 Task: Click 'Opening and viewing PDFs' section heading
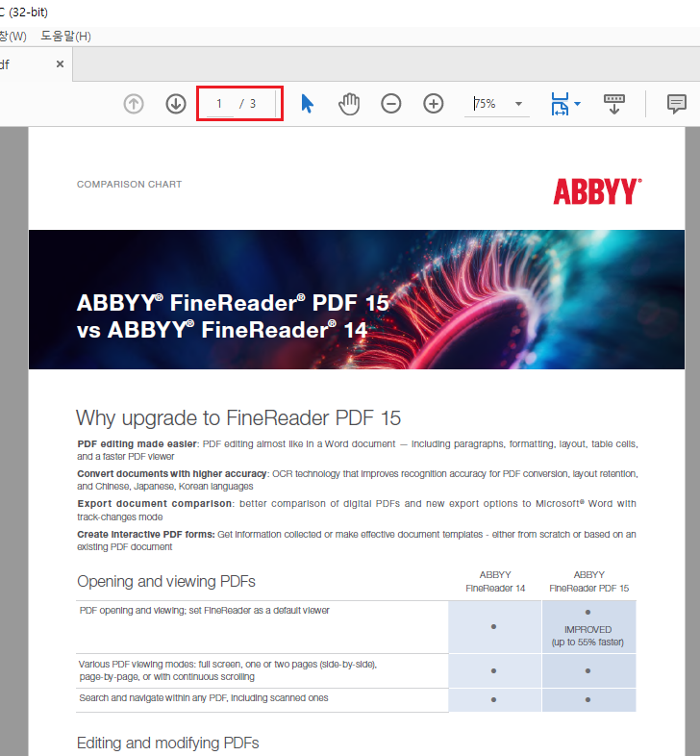(165, 582)
